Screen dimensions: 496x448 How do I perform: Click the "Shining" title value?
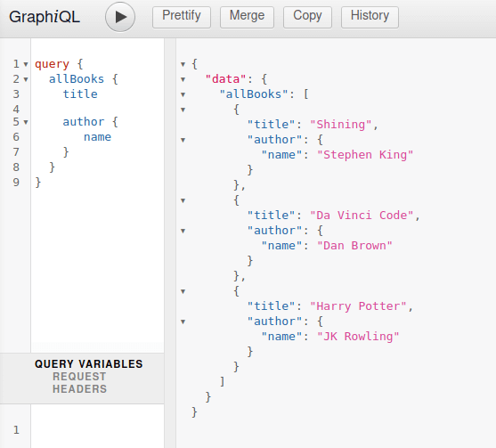pyautogui.click(x=341, y=125)
